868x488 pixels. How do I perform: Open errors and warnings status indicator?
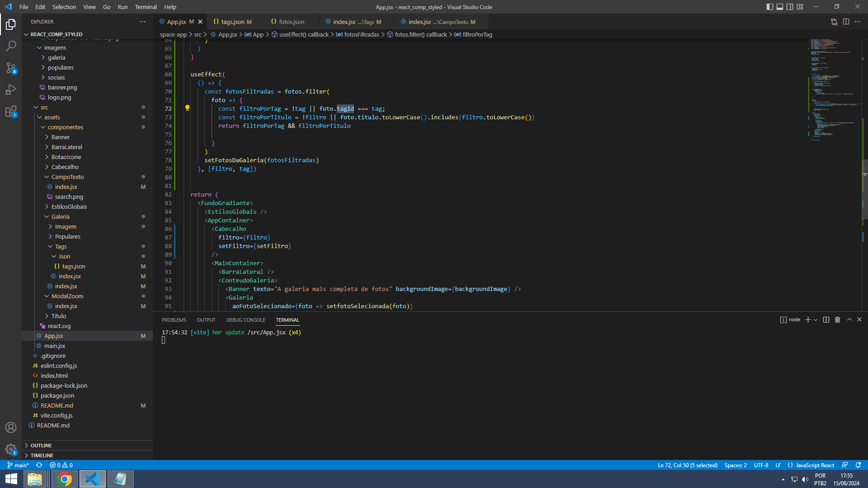61,465
